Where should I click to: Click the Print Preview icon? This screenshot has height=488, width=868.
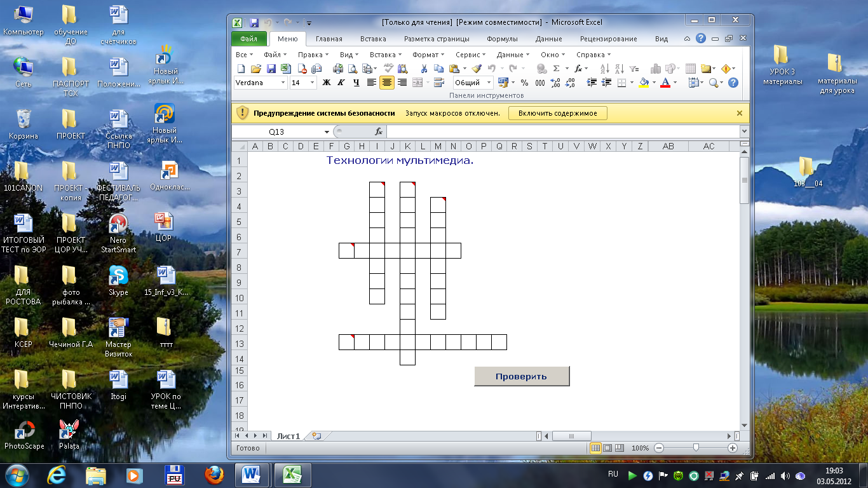tap(353, 69)
